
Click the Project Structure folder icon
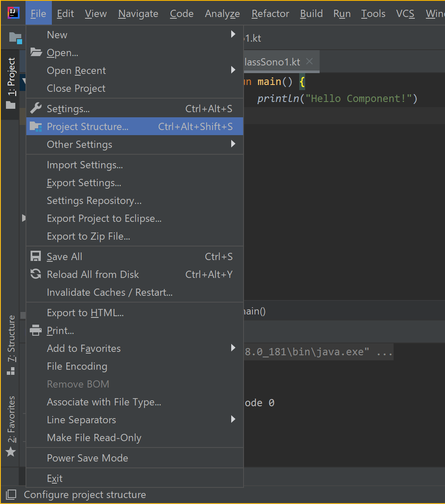[36, 127]
